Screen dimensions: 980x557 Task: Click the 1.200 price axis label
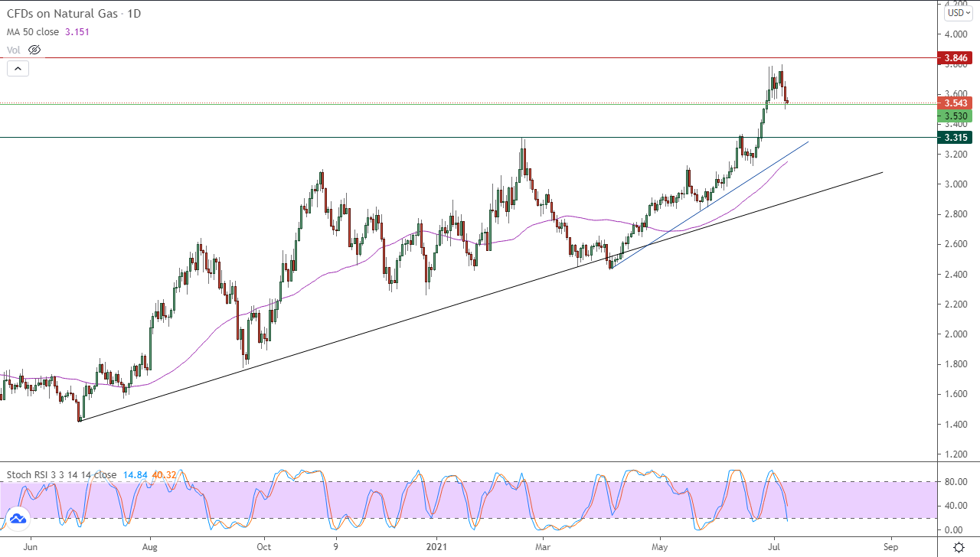point(955,454)
